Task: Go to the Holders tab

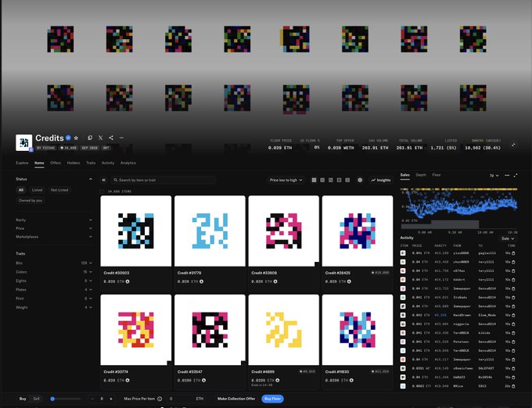Action: pos(74,163)
